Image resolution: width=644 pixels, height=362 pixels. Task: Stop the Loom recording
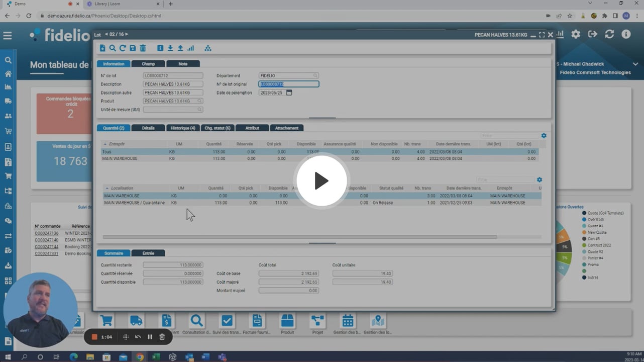click(x=94, y=337)
